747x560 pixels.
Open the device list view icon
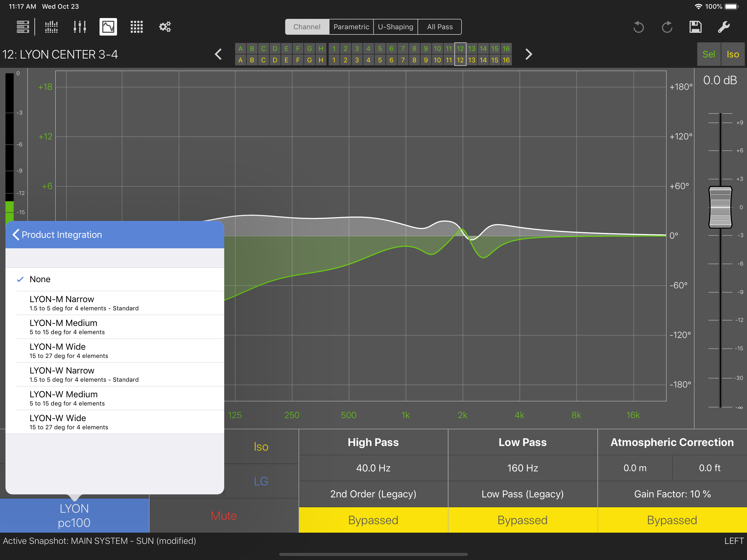[x=23, y=27]
